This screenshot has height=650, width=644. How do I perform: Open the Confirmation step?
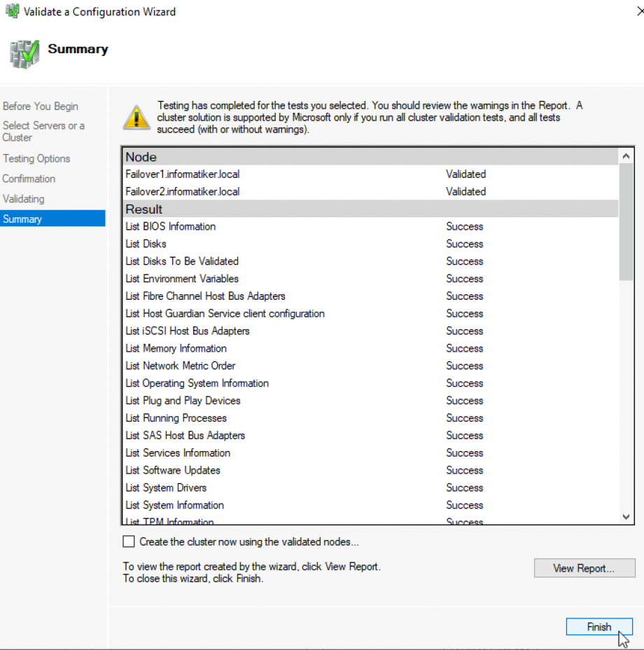(x=29, y=179)
